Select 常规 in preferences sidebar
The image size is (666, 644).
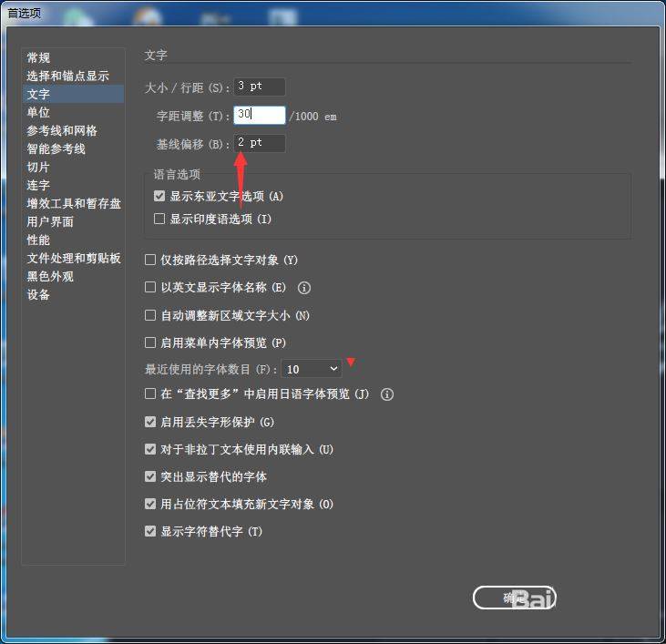tap(38, 58)
